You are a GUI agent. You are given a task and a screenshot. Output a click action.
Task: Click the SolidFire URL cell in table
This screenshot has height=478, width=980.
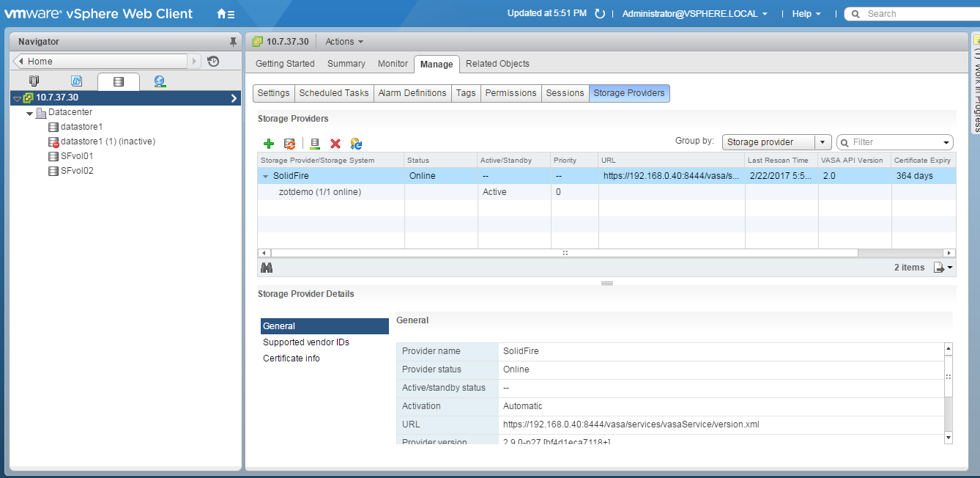point(672,176)
